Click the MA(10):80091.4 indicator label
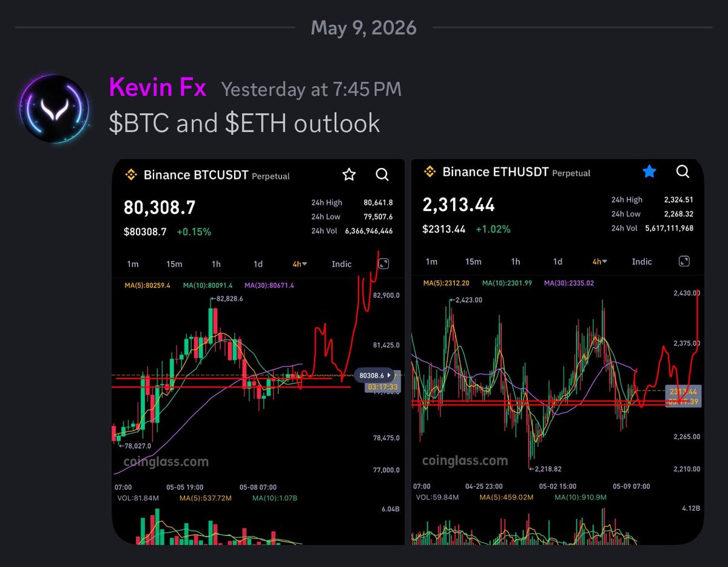728x567 pixels. tap(208, 285)
